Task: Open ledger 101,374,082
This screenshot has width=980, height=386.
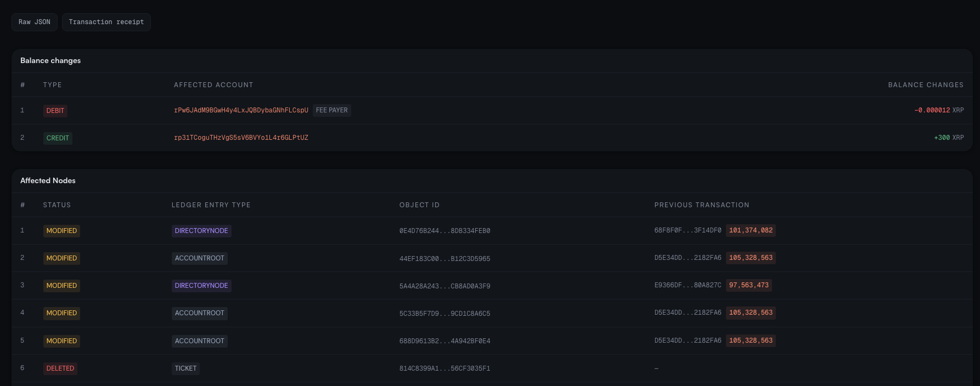Action: pyautogui.click(x=751, y=230)
